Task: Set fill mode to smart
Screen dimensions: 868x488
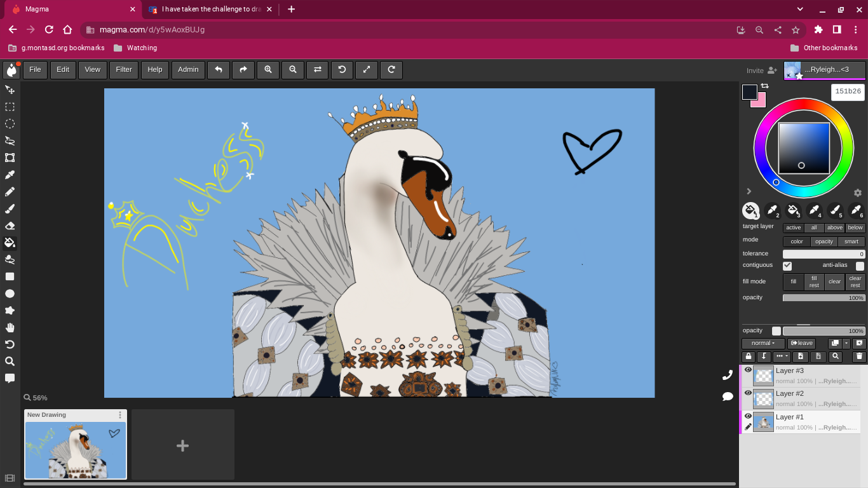Action: tap(851, 241)
